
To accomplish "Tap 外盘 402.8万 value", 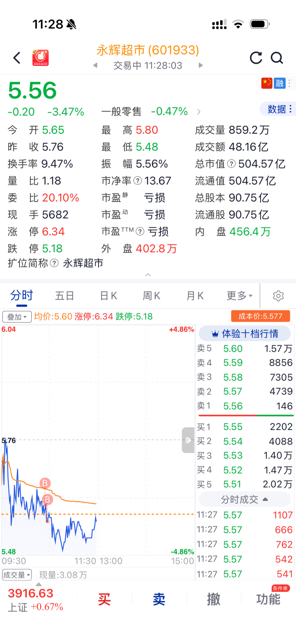I will tap(156, 248).
